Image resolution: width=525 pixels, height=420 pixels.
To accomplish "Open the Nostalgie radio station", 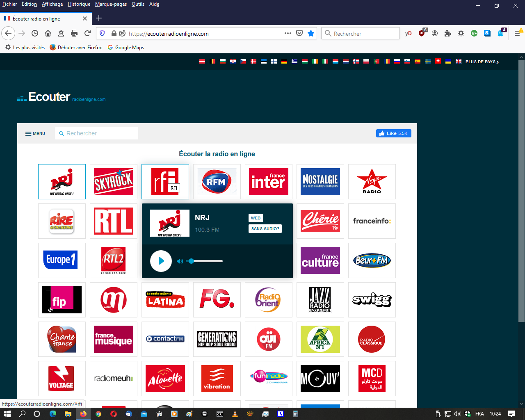I will 320,182.
